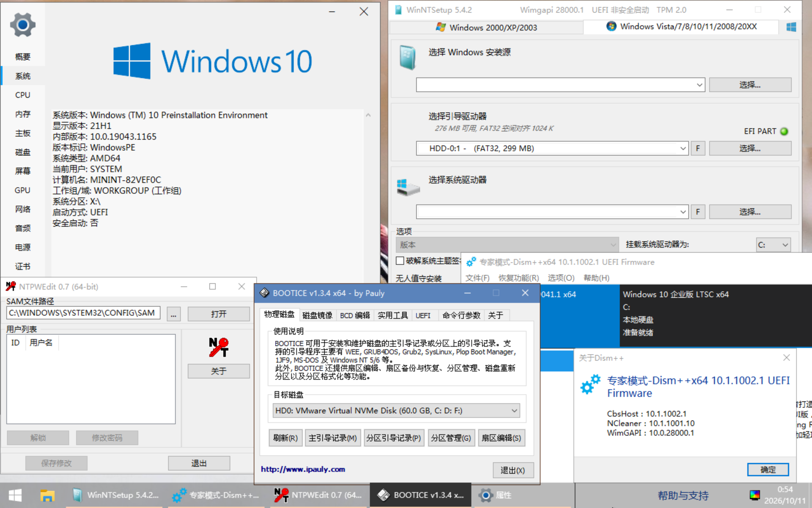Click the BOOTICE title bar diamond icon
Viewport: 812px width, 508px height.
pos(264,293)
